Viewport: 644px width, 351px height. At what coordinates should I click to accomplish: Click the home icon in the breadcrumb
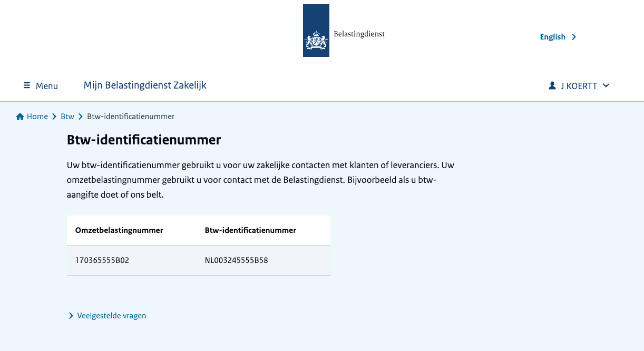19,116
